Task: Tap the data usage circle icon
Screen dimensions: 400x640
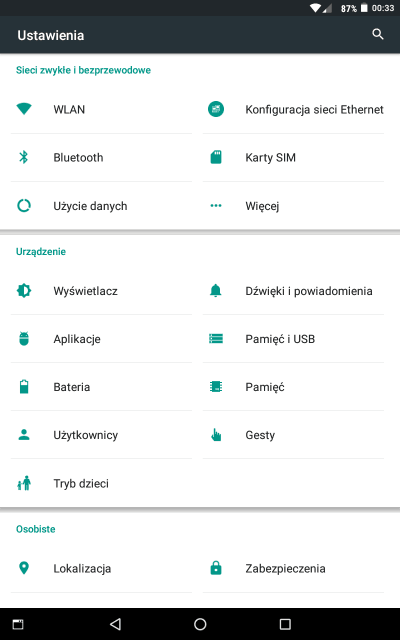Action: click(24, 205)
